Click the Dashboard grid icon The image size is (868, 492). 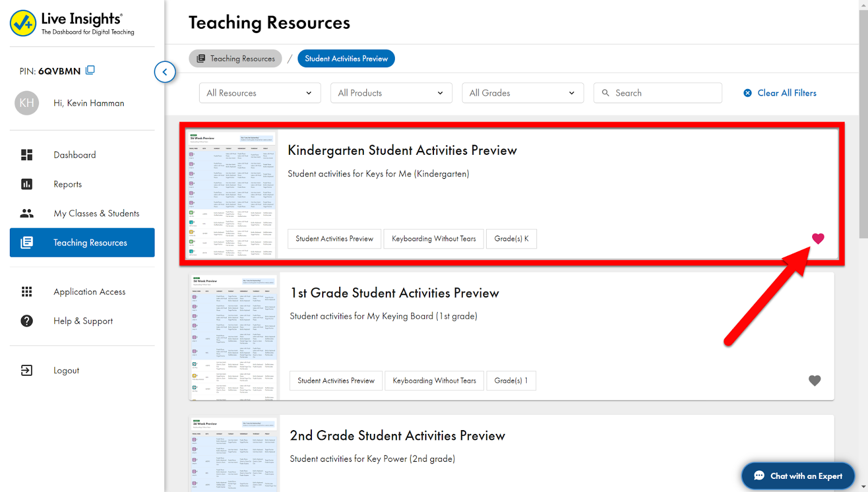coord(27,155)
